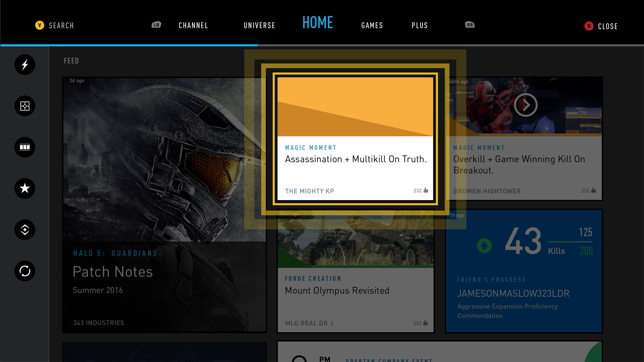The image size is (644, 362).
Task: Like the Mount Olympus Revisited thumbs-up
Action: click(x=426, y=323)
